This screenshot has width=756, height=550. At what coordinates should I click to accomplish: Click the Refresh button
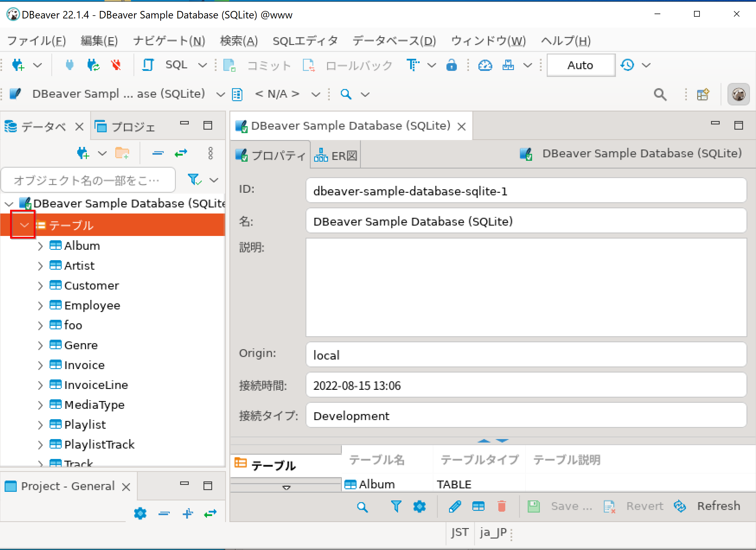pos(707,506)
